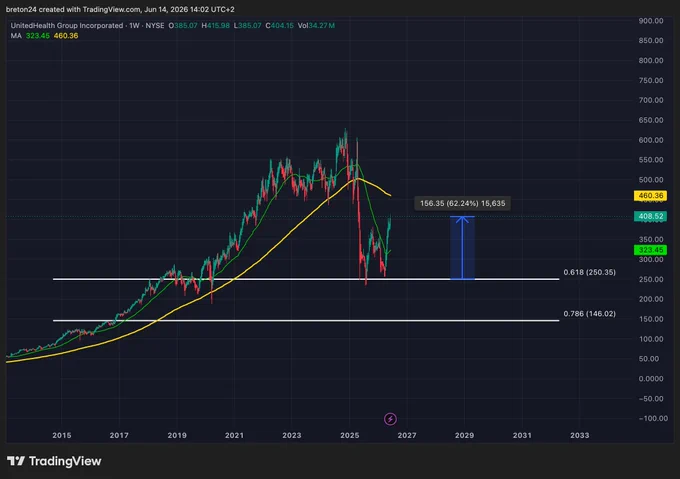This screenshot has width=680, height=479.
Task: Click the MA indicator legend label
Action: 16,36
